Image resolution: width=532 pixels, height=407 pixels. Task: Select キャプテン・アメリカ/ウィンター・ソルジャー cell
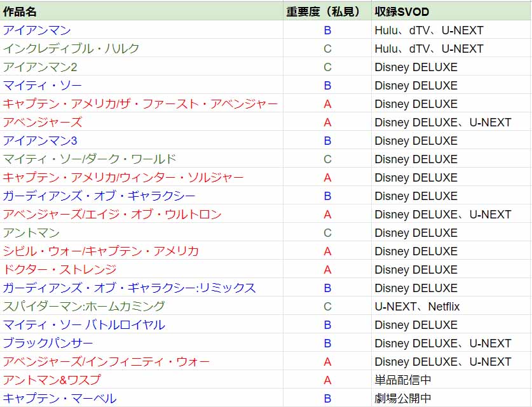click(x=142, y=177)
